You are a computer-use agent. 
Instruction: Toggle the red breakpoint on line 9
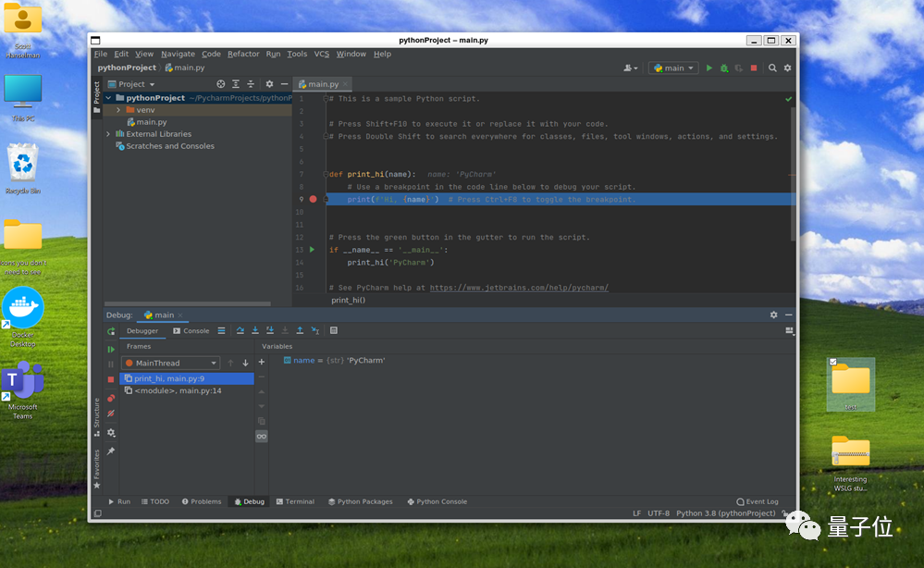click(313, 199)
